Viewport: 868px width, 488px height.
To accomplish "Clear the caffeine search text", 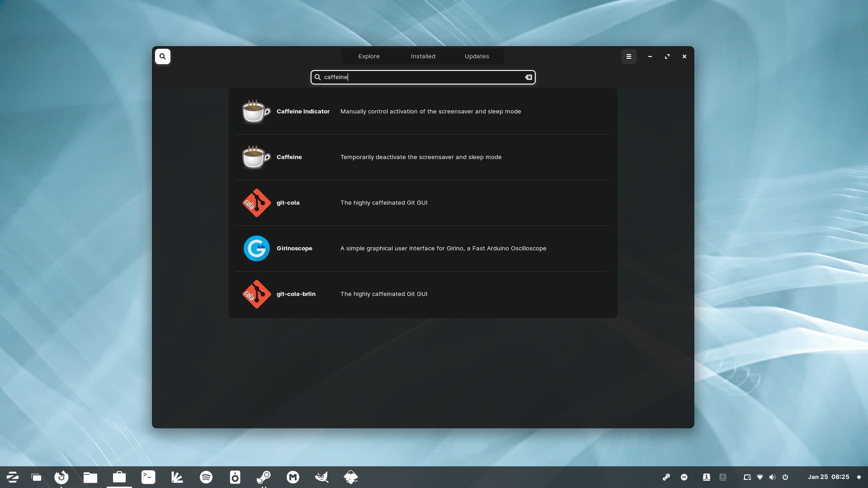I will tap(528, 77).
